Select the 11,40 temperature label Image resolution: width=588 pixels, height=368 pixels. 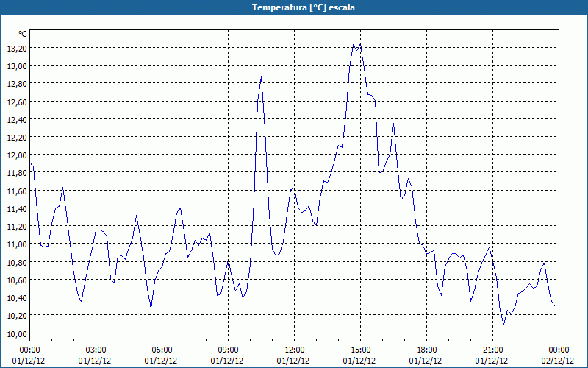pyautogui.click(x=17, y=209)
